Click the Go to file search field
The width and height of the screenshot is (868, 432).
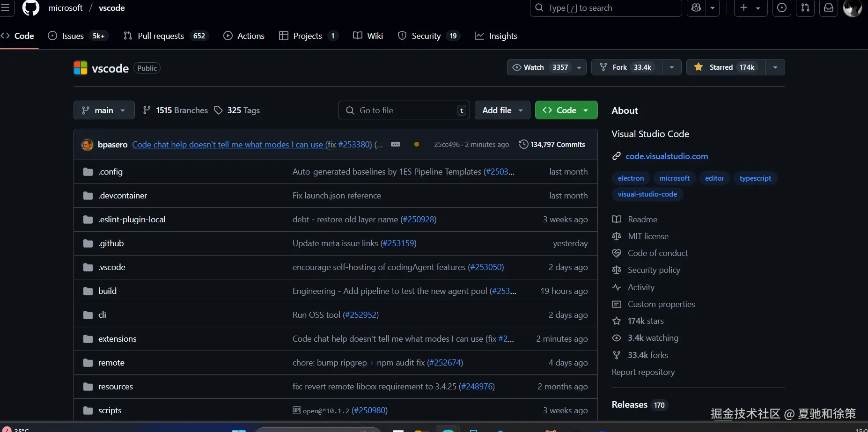click(x=404, y=110)
